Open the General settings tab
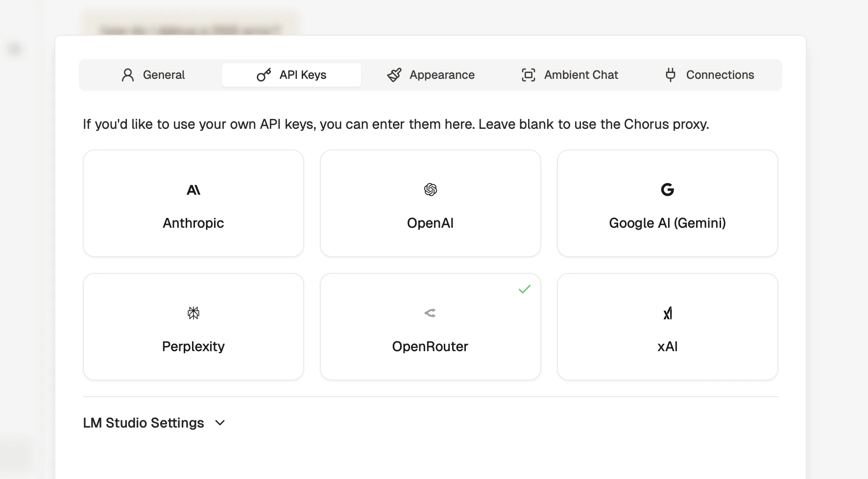This screenshot has width=868, height=479. (x=152, y=75)
